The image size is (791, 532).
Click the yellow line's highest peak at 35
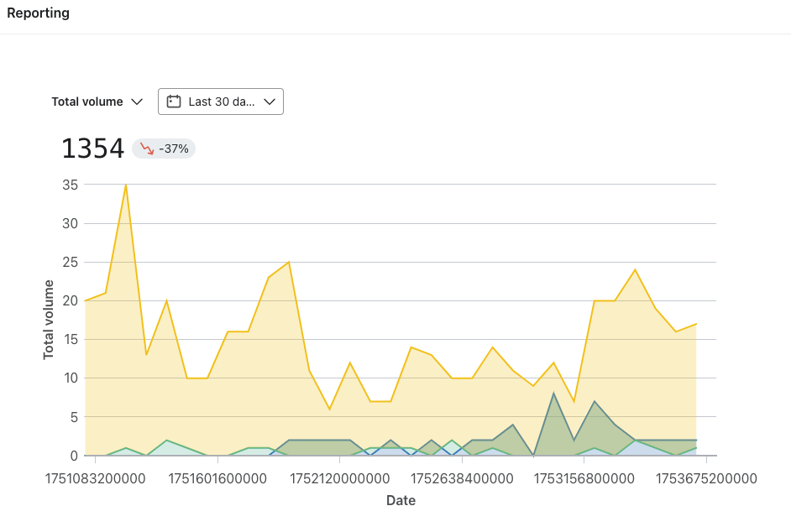126,185
